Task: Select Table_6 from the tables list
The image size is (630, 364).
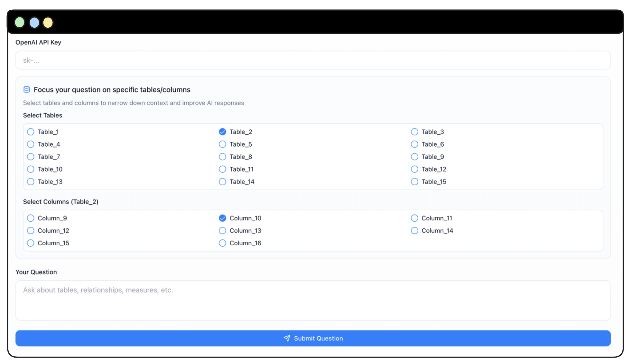Action: (414, 144)
